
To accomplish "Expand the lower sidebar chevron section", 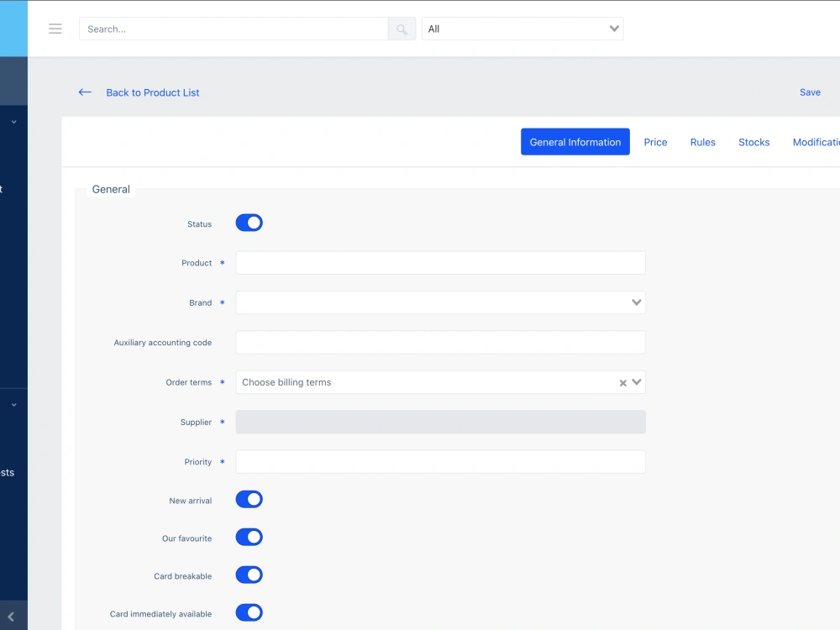I will (x=14, y=405).
